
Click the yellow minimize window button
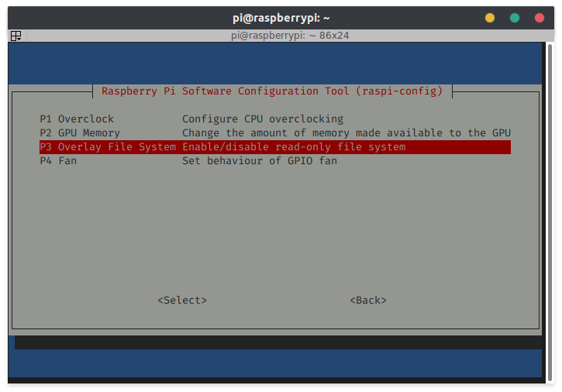coord(490,18)
